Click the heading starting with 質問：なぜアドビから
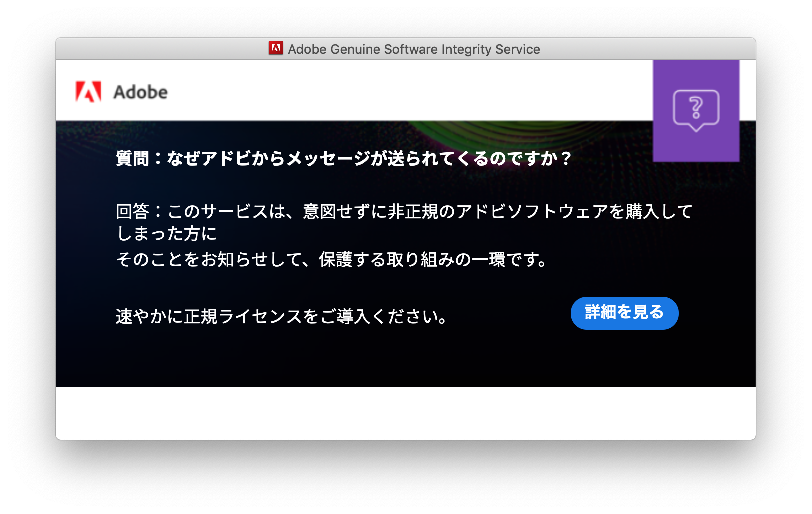 point(343,158)
